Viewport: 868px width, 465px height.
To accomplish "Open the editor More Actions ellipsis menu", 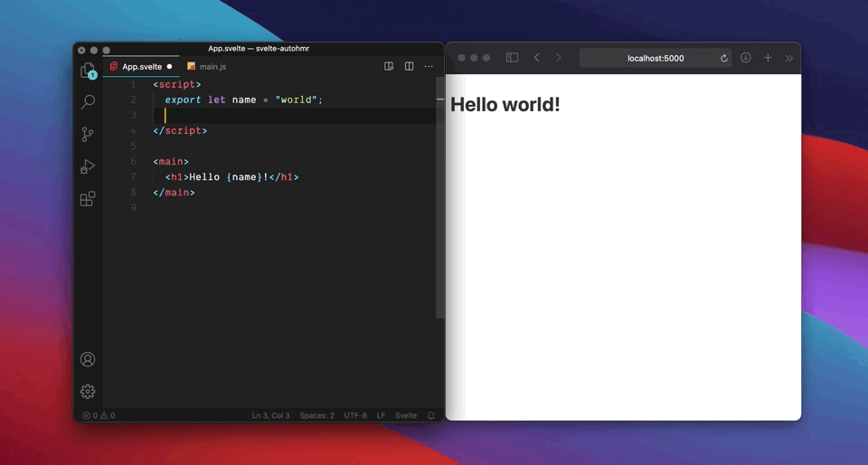I will click(429, 66).
